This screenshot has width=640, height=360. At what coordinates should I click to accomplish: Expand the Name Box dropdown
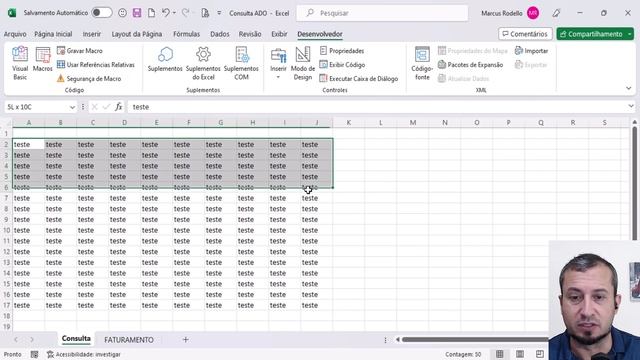point(72,107)
